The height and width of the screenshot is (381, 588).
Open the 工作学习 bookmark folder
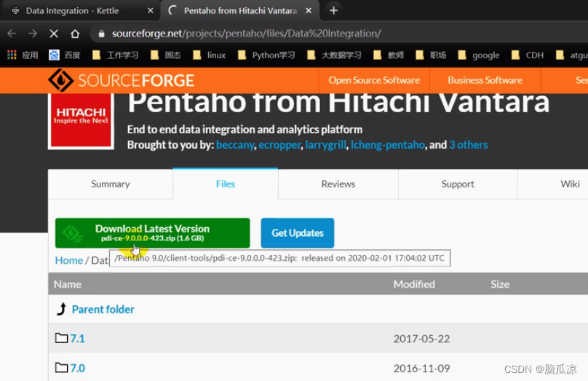click(116, 55)
